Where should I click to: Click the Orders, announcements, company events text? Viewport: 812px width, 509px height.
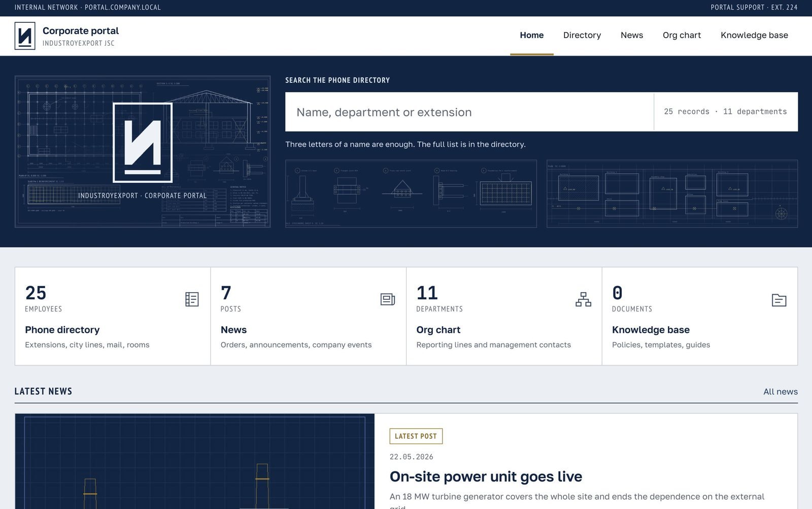[x=296, y=345]
